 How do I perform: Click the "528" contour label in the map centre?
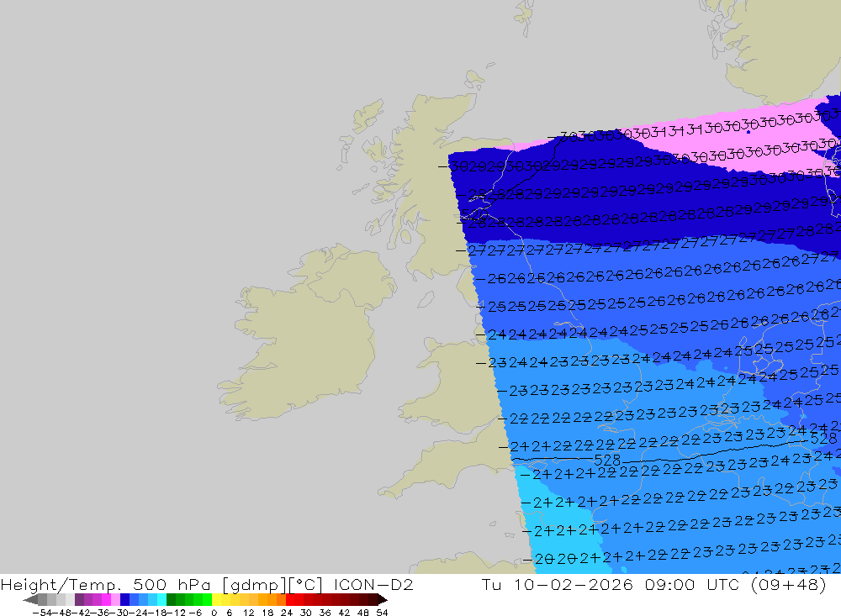click(x=607, y=460)
